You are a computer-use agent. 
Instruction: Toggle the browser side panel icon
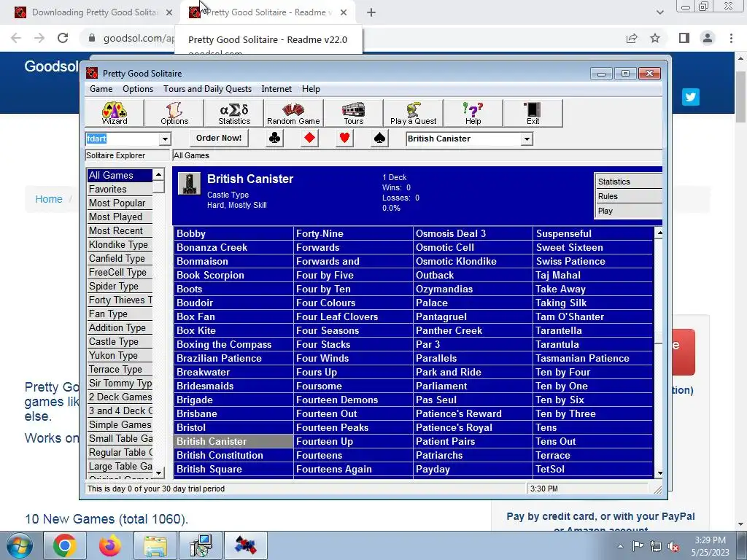(x=684, y=38)
